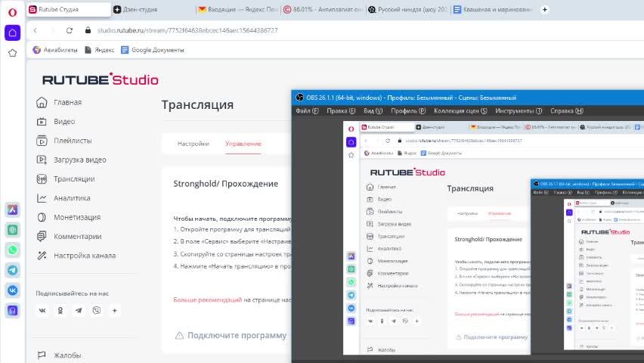Switch to Входящие Яндекс Почта tab
Viewport: 644px width, 363px height.
237,10
